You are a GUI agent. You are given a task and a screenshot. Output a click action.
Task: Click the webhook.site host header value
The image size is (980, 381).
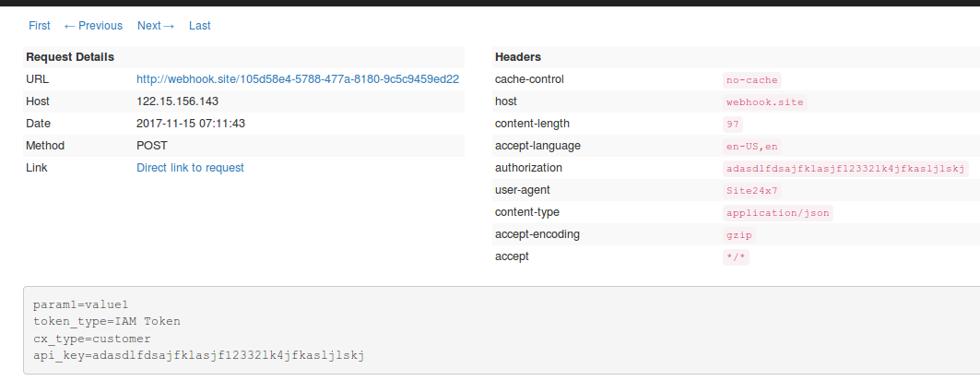coord(765,102)
